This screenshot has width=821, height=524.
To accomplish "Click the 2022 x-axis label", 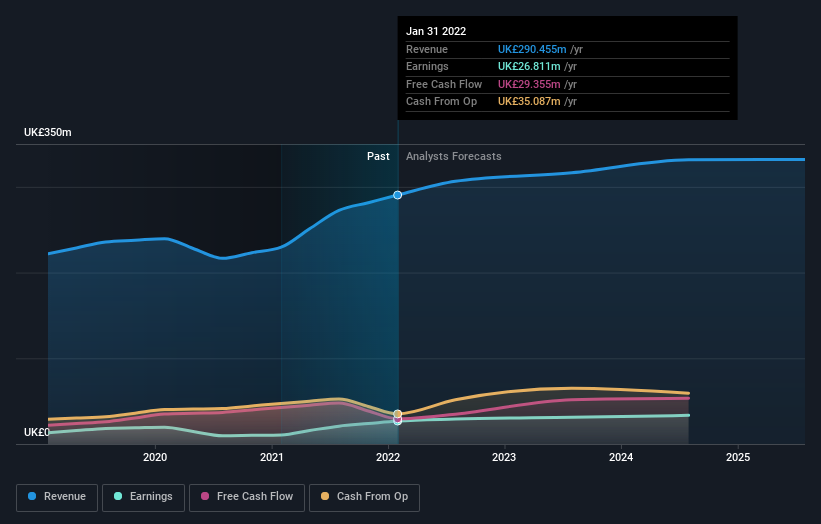I will coord(388,457).
